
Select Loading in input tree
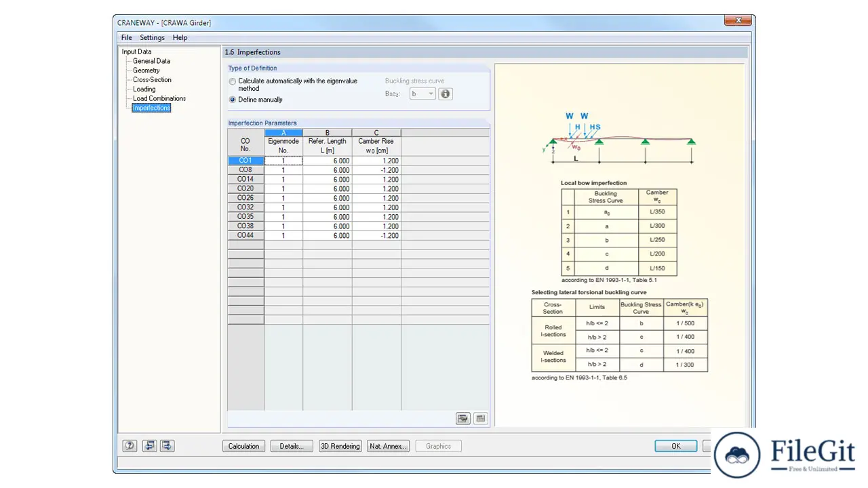click(144, 89)
